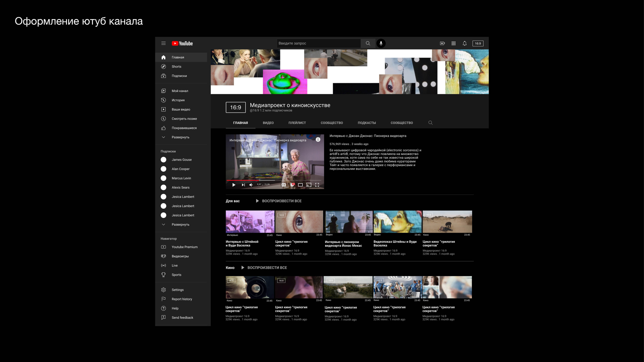The width and height of the screenshot is (644, 362).
Task: Open the YouTube apps grid
Action: (453, 43)
